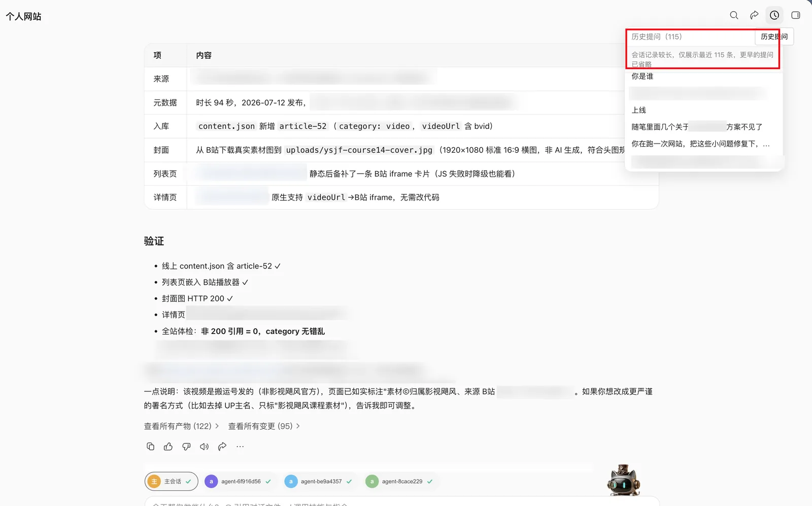This screenshot has width=812, height=506.
Task: Click the bullet 封面图 HTTP 200
Action: 197,298
